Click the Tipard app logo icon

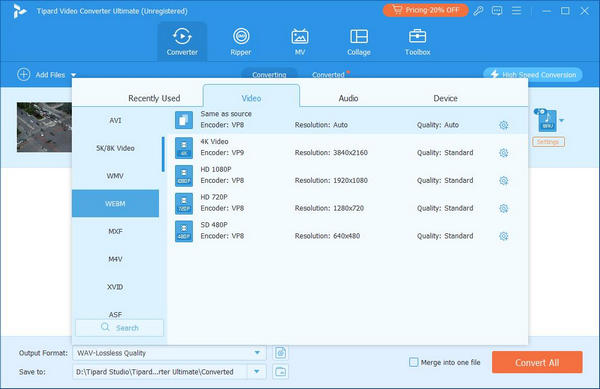[20, 11]
